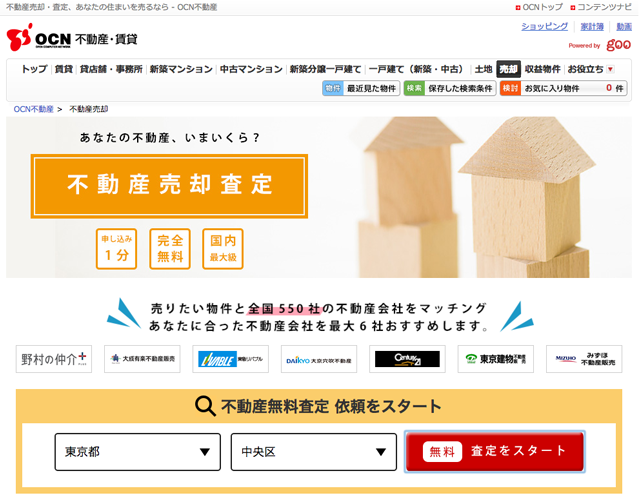Expand the お役立ち menu arrow
The image size is (640, 503).
[x=611, y=69]
